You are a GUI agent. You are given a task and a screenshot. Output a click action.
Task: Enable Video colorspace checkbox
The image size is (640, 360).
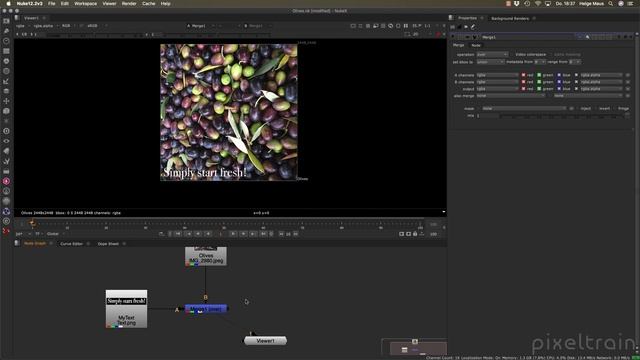click(x=512, y=54)
